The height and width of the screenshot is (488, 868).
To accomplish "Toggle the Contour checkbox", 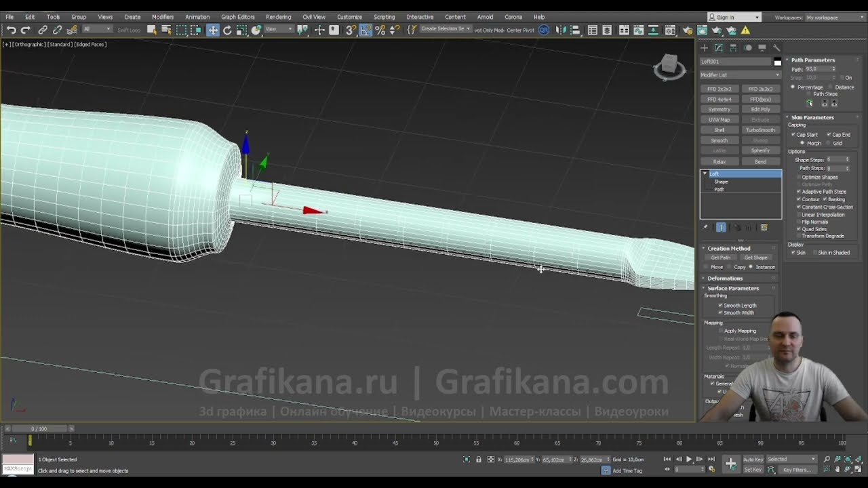I will [x=799, y=199].
